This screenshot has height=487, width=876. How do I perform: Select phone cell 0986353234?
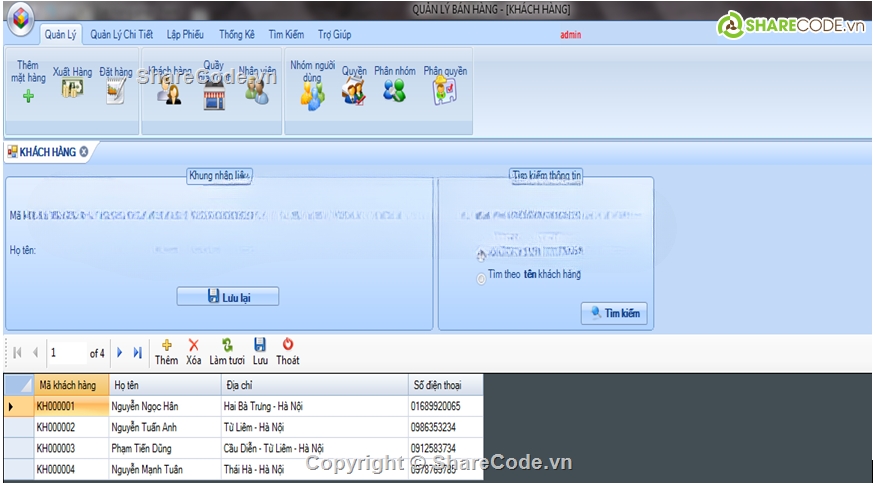pyautogui.click(x=446, y=427)
